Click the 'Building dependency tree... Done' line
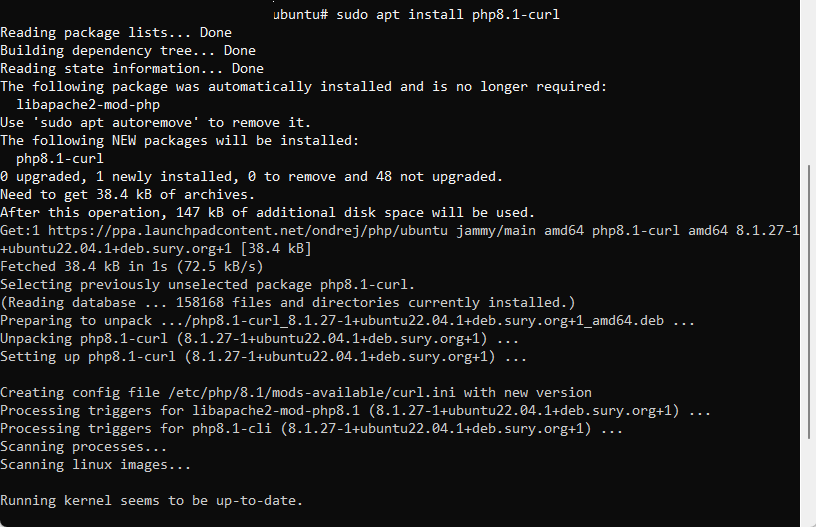 tap(128, 50)
